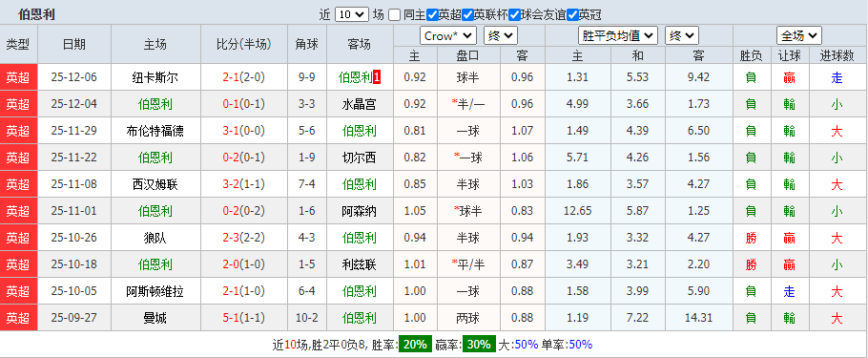Click the home odds 12.65 in 阿森纳 row
The height and width of the screenshot is (358, 868).
tap(577, 211)
